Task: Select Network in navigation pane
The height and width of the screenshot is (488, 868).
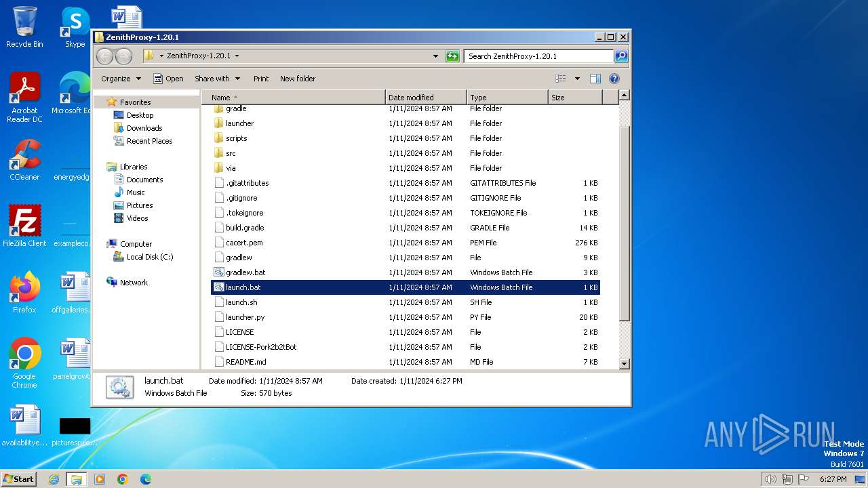Action: [x=134, y=283]
